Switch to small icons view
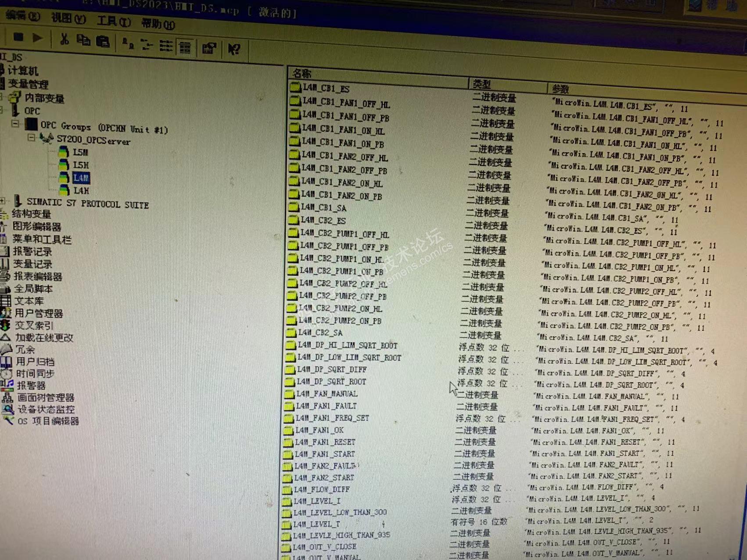 pos(146,44)
